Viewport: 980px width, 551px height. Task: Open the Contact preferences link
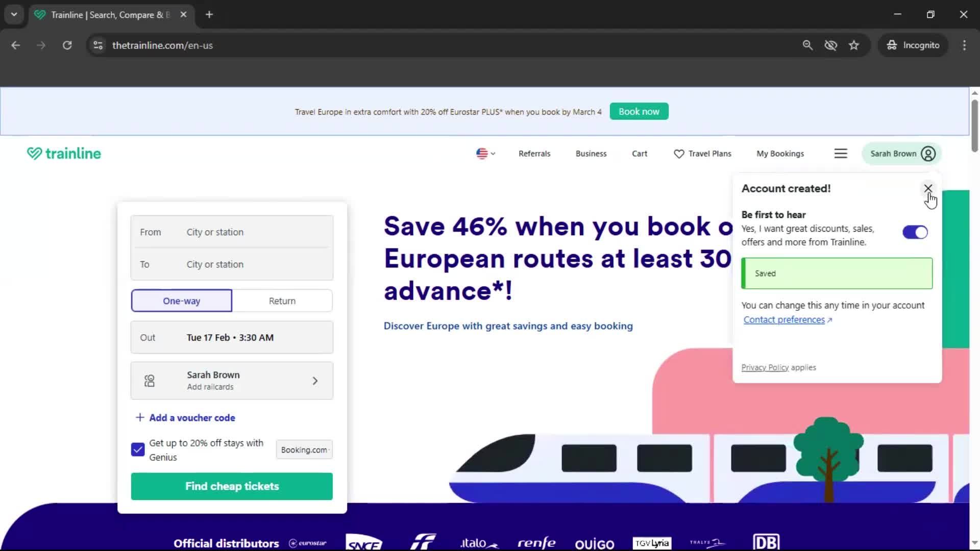785,319
